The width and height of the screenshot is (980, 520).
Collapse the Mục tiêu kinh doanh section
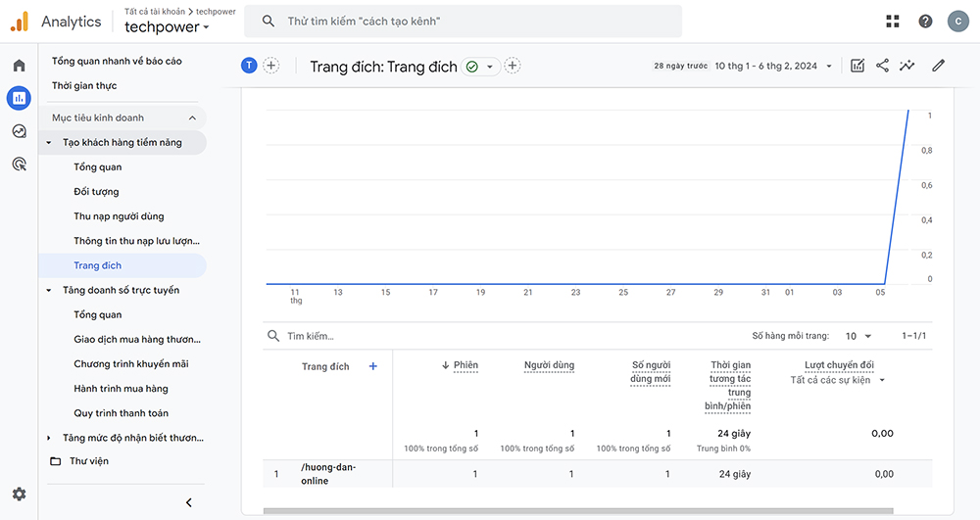tap(192, 118)
